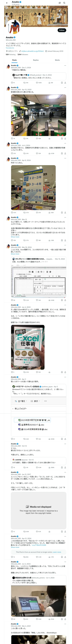Screen dimensions: 72x644
Task: Open search with the magnifier icon
Action: (64, 3)
